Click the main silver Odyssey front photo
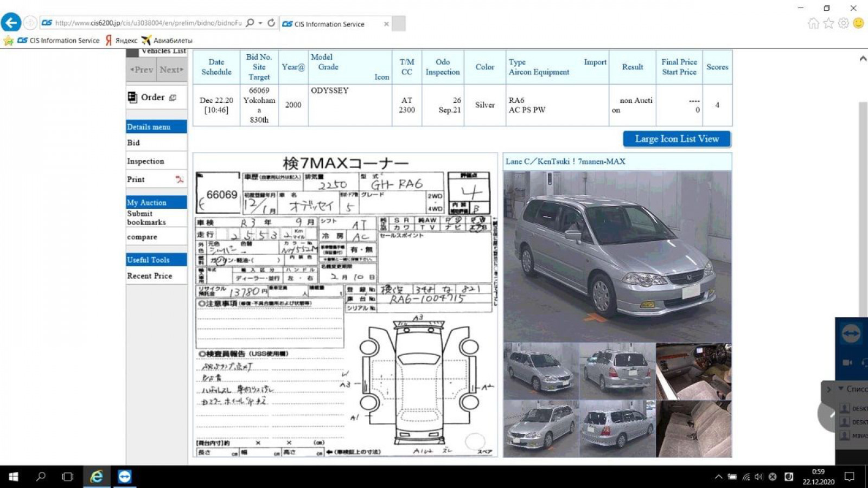868x488 pixels. click(617, 256)
